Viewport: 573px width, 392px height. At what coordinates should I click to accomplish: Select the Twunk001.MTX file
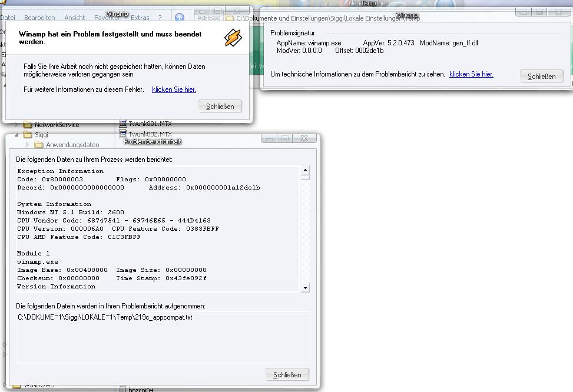pos(150,124)
